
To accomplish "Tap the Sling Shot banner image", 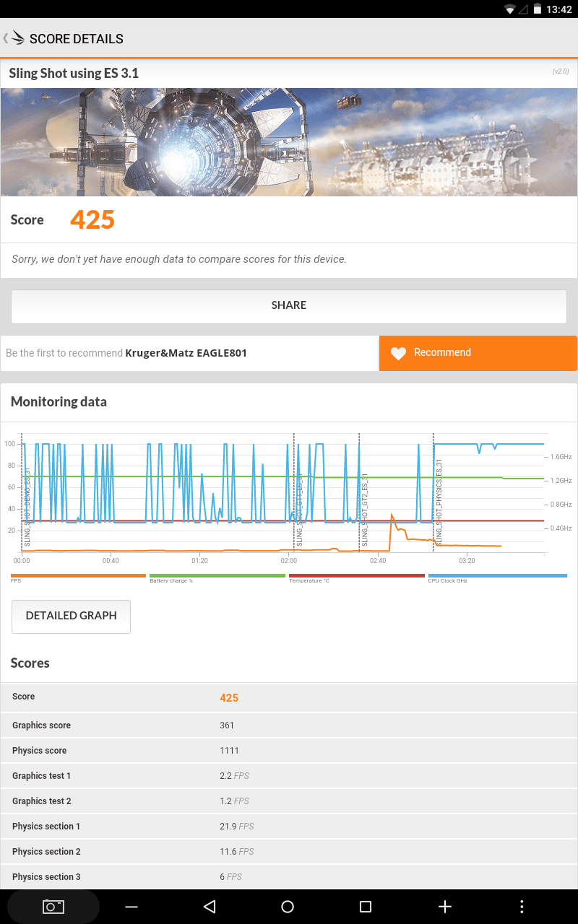I will (289, 142).
